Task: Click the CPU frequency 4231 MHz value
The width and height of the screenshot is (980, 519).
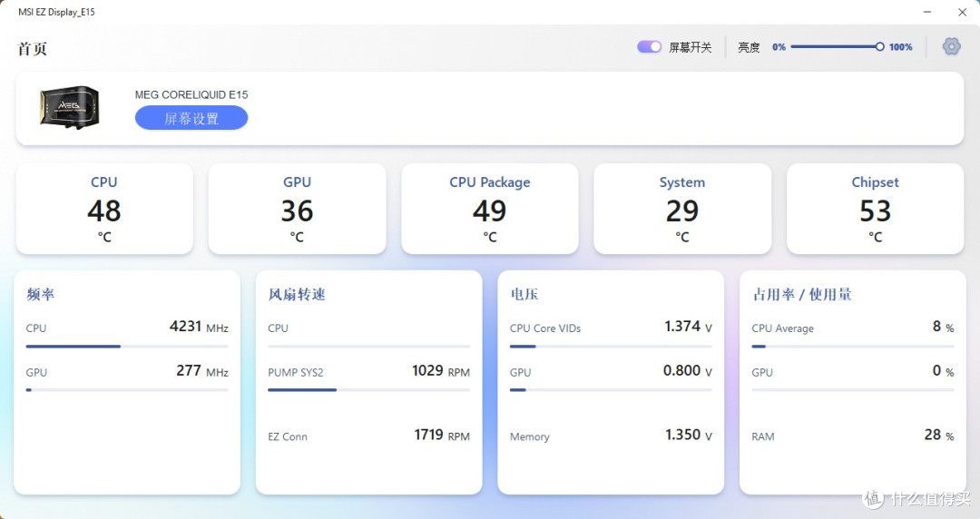Action: [x=199, y=327]
